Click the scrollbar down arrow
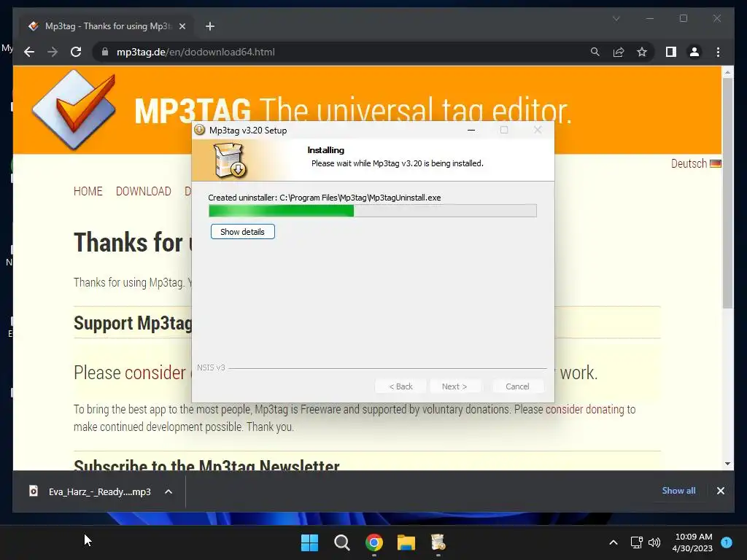Image resolution: width=747 pixels, height=560 pixels. [x=727, y=463]
